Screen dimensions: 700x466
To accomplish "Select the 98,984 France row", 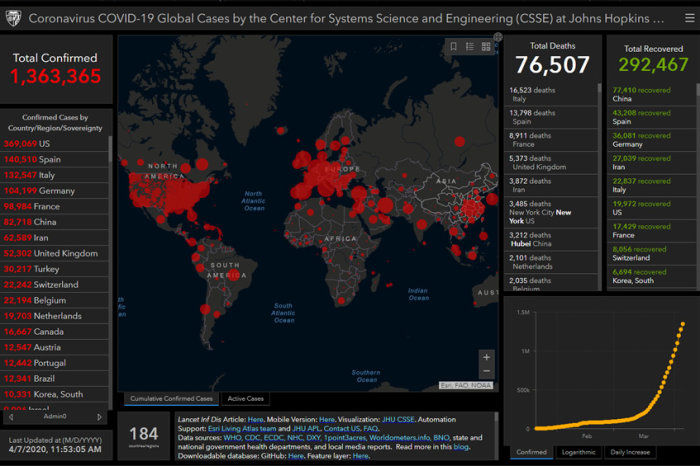I will pyautogui.click(x=54, y=206).
